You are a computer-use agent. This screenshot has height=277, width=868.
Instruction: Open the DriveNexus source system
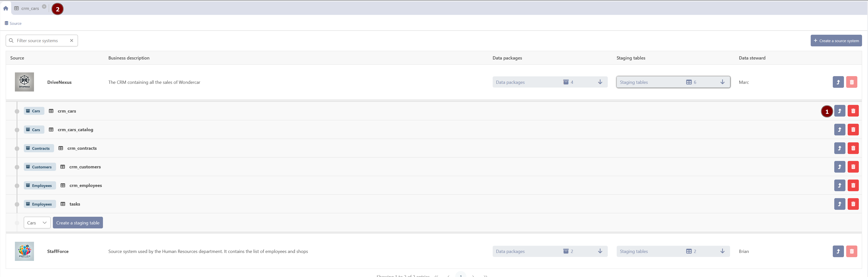(x=838, y=82)
